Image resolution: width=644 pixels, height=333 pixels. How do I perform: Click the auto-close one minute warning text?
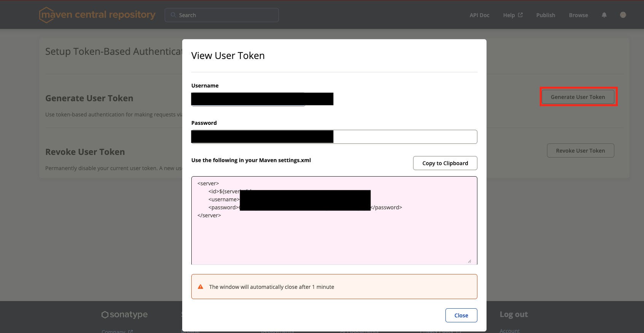tap(272, 287)
